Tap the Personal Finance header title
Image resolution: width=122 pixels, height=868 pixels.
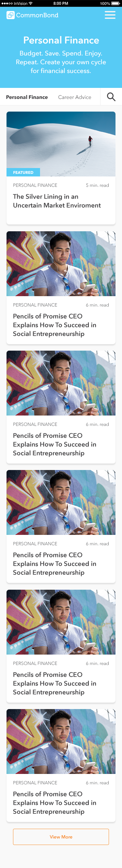tap(61, 40)
